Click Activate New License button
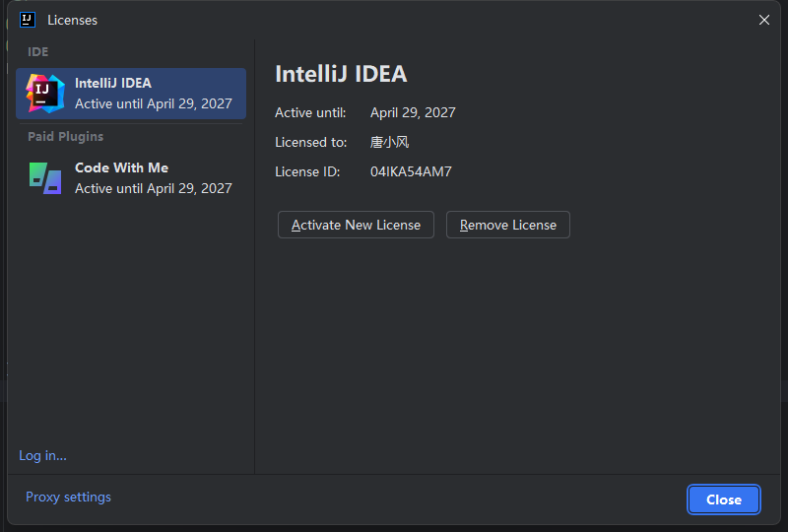Screen dimensions: 788x532 click(356, 225)
